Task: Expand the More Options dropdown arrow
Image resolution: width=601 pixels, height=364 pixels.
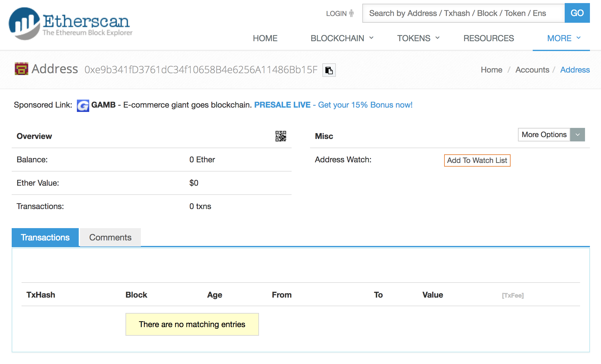Action: (x=577, y=135)
